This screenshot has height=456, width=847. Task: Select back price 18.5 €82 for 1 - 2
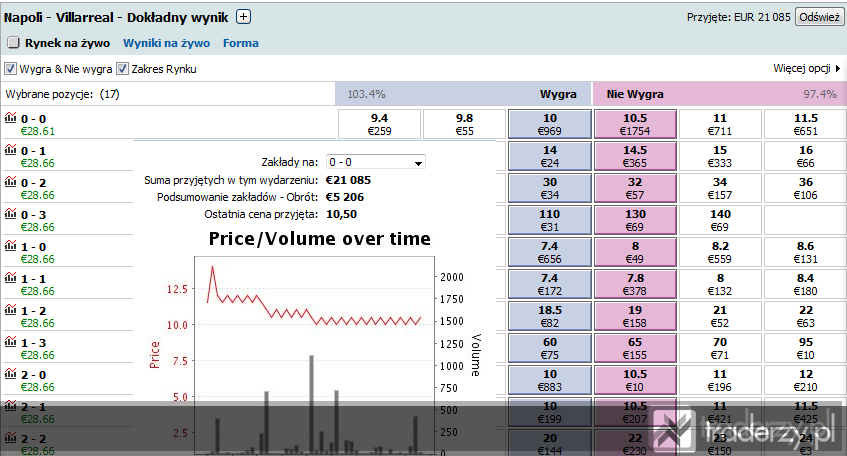[x=550, y=316]
